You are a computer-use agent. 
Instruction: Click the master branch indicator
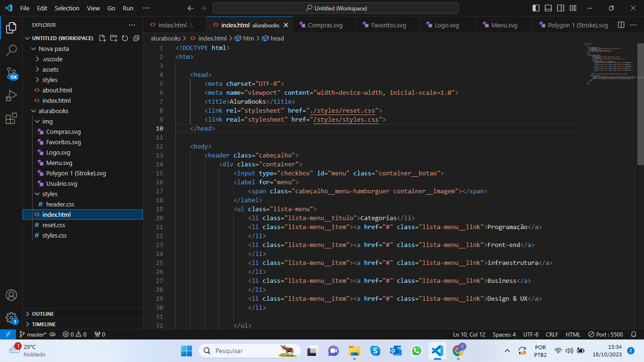tap(33, 334)
